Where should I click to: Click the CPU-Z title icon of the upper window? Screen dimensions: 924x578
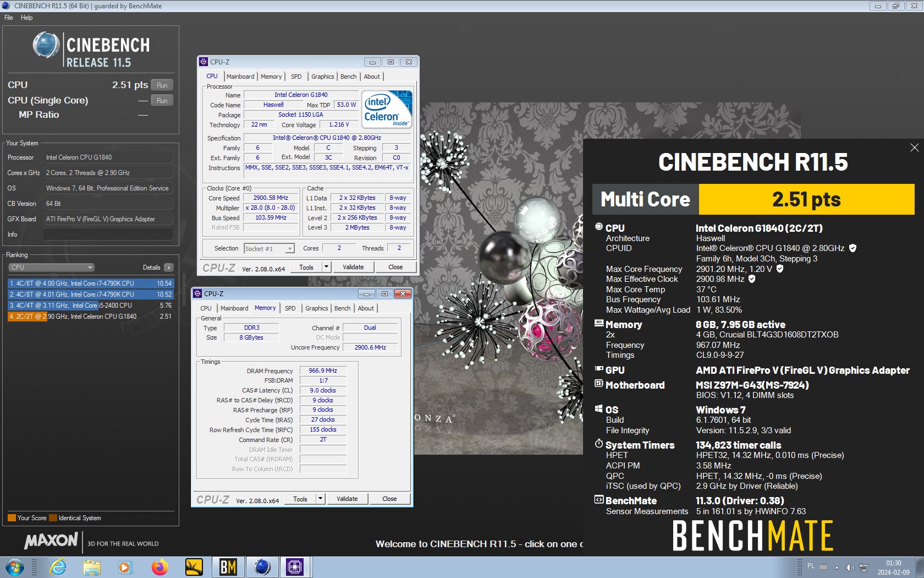coord(204,62)
